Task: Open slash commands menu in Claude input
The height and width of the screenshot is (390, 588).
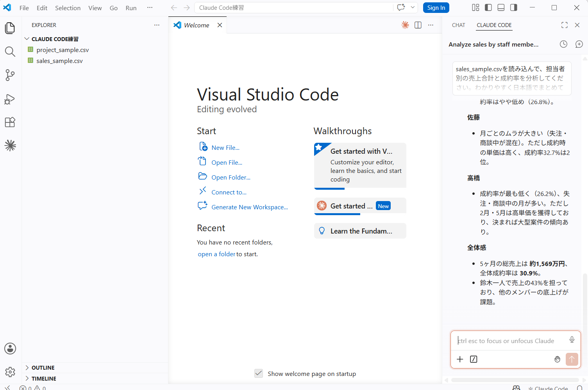Action: 474,359
